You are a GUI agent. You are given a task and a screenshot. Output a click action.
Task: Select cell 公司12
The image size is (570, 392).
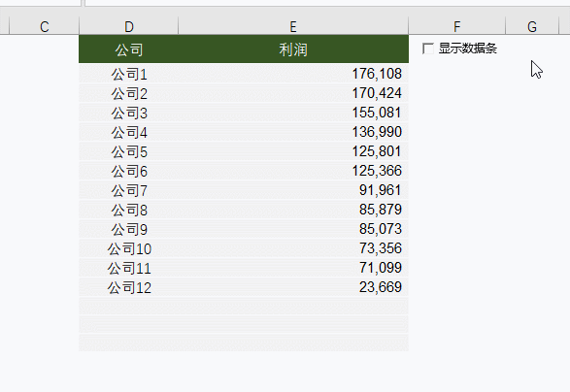(x=129, y=287)
